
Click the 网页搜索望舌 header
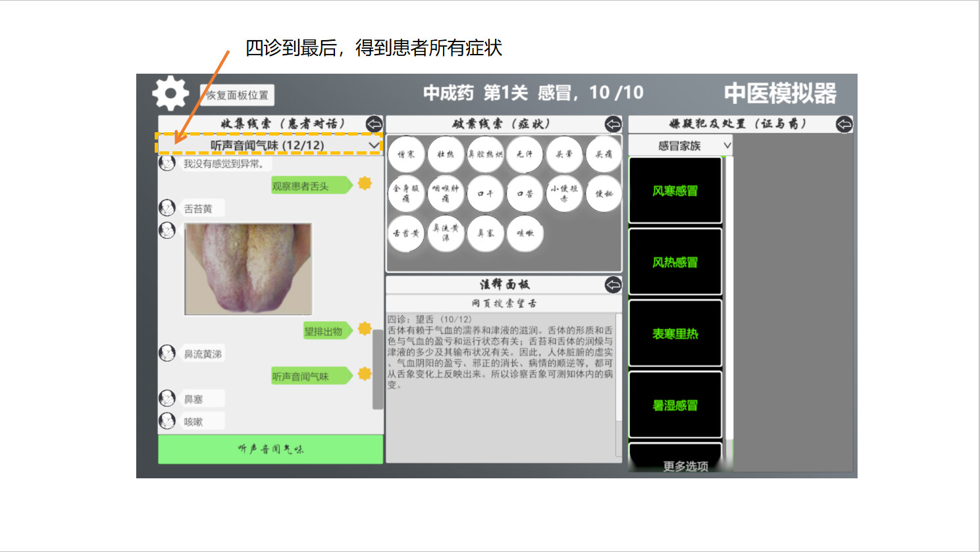click(503, 302)
